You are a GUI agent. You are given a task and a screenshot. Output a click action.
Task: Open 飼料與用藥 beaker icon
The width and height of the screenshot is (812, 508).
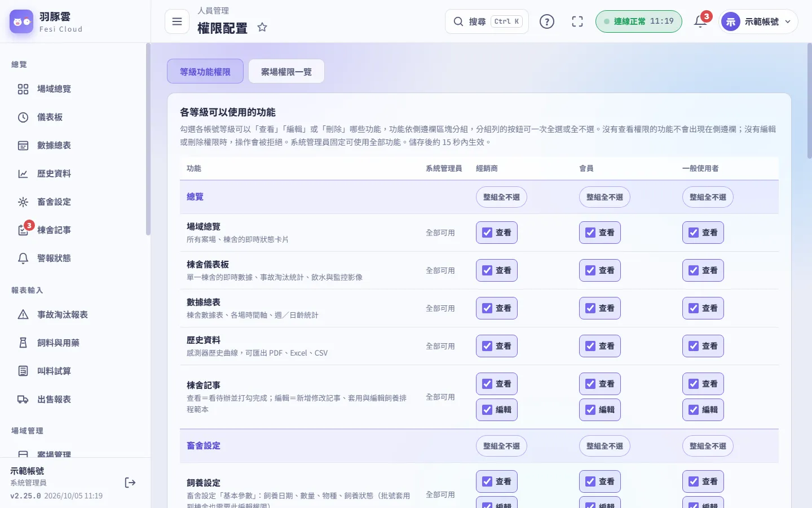tap(23, 343)
